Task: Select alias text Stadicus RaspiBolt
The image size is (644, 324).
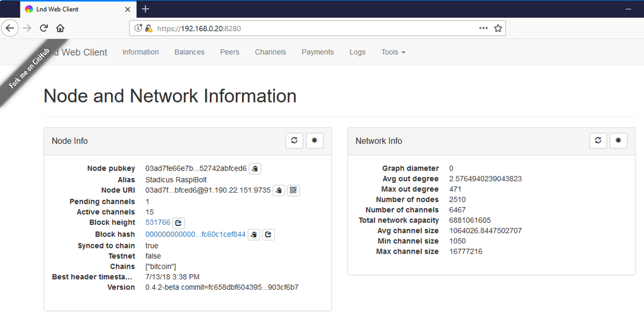Action: tap(176, 180)
